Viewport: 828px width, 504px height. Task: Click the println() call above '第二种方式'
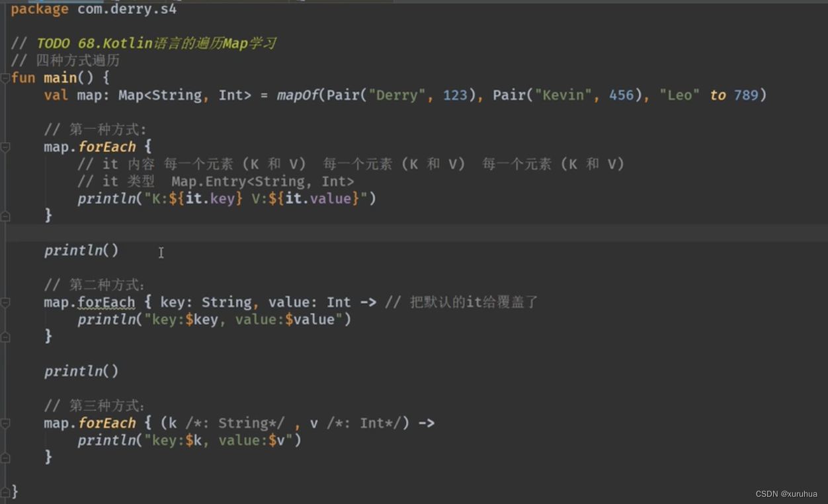81,251
